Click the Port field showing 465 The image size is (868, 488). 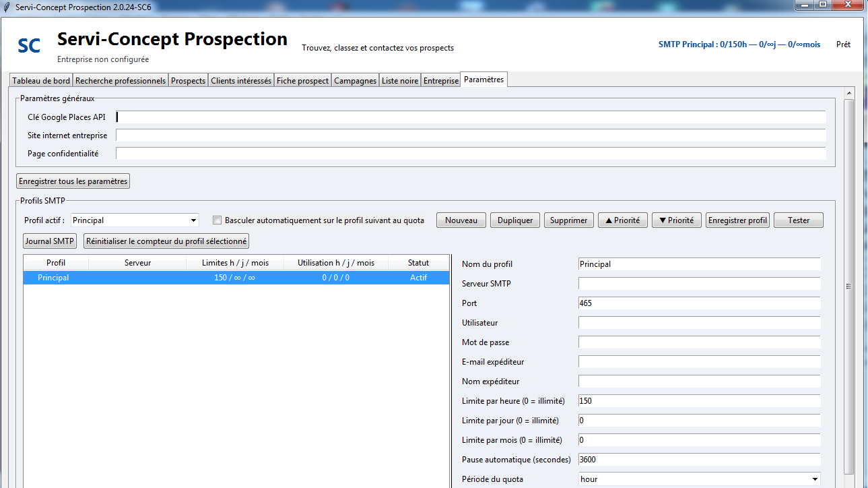point(699,303)
